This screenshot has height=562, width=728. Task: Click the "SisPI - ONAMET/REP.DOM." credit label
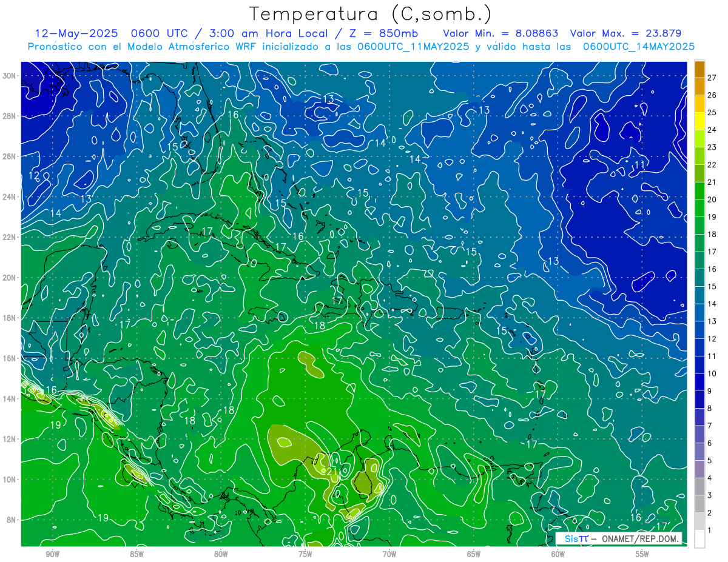619,539
